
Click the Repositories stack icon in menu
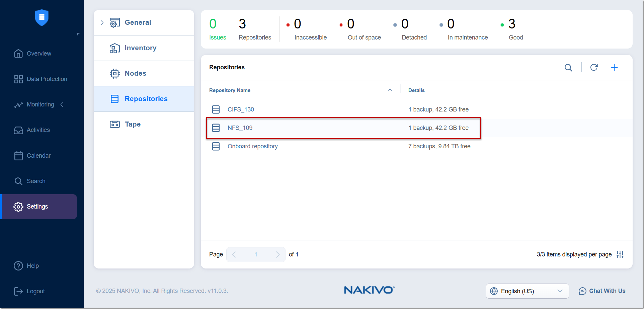tap(114, 99)
